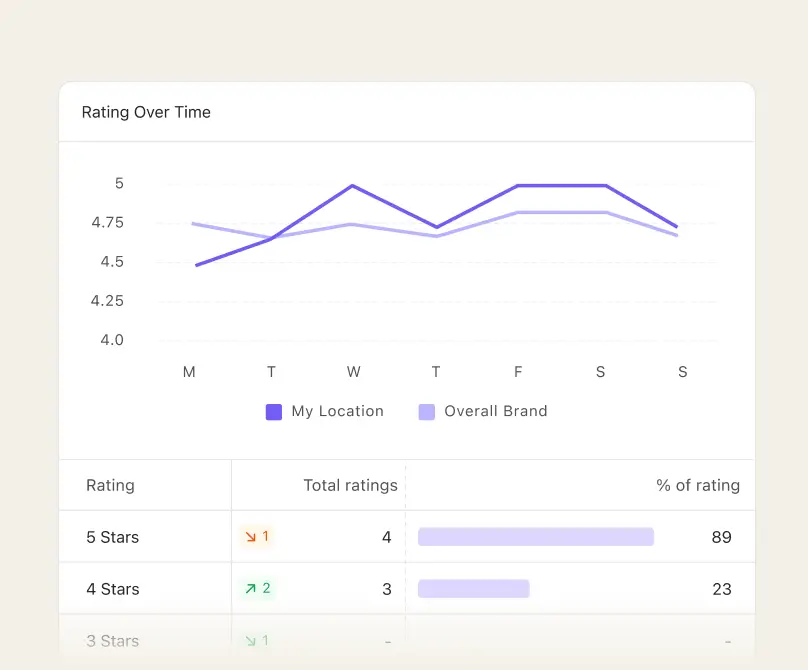Toggle visibility of the 5 Stars row rating bar
The width and height of the screenshot is (808, 670).
[536, 536]
